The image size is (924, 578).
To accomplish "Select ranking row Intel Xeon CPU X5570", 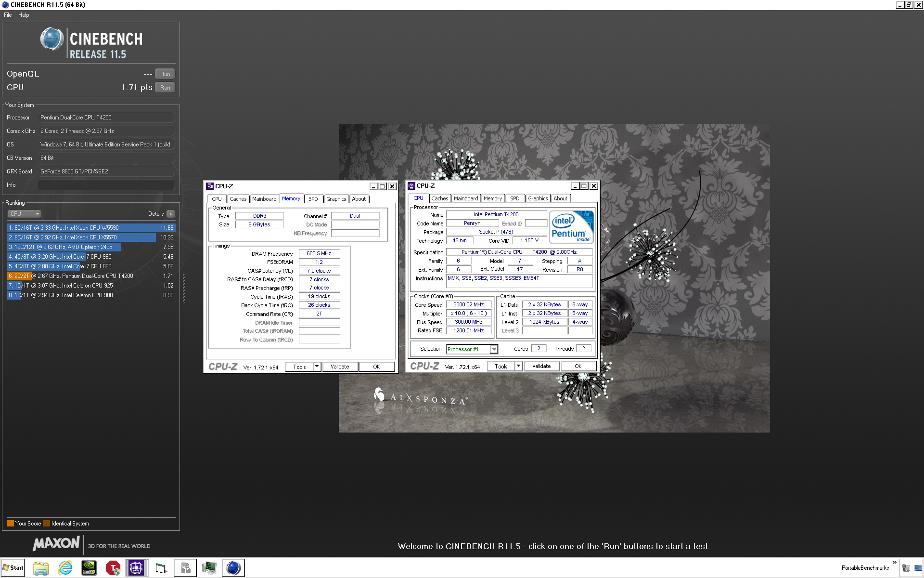I will tap(91, 237).
